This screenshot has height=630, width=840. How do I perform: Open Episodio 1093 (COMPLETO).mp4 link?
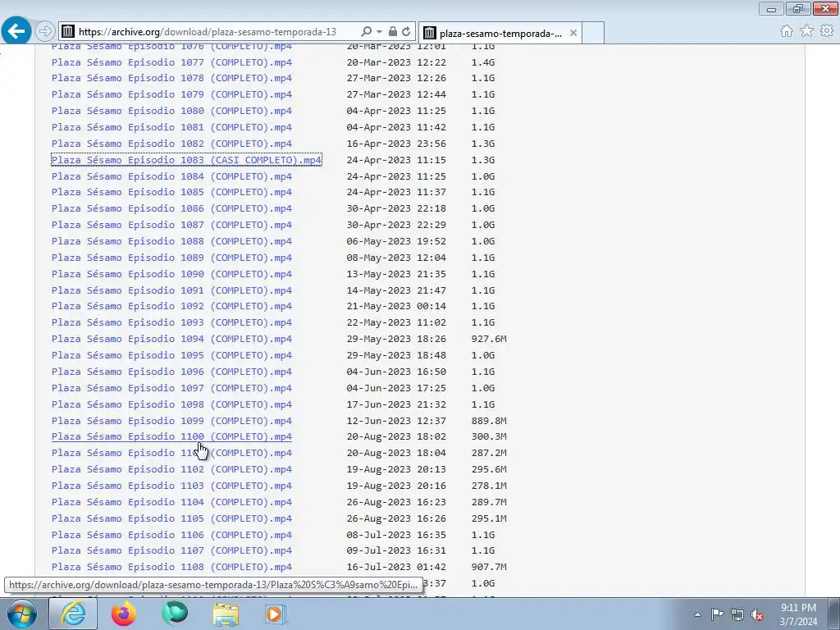pyautogui.click(x=171, y=322)
